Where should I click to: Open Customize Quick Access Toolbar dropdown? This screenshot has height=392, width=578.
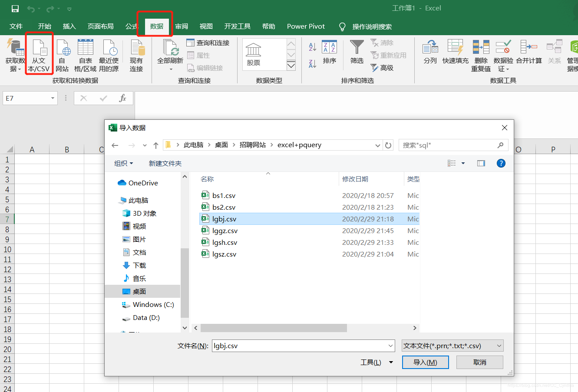[69, 9]
